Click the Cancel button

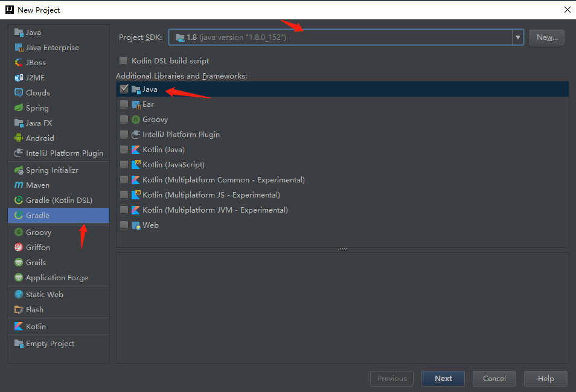494,378
